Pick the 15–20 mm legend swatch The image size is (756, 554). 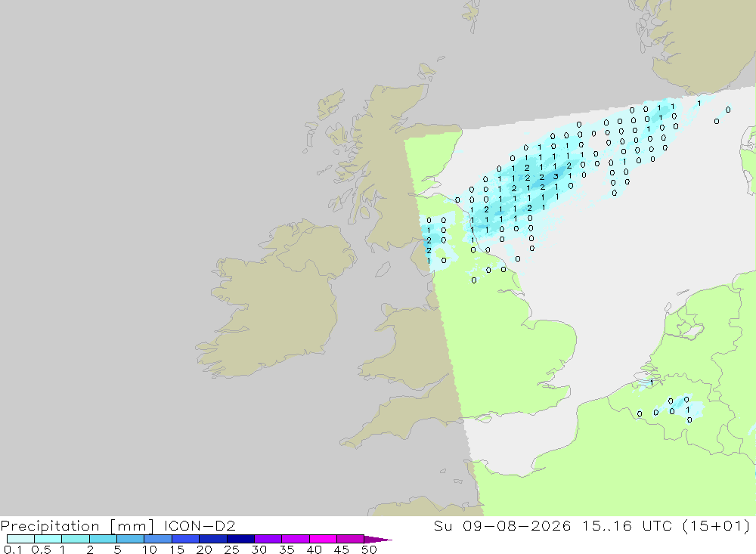[x=185, y=539]
